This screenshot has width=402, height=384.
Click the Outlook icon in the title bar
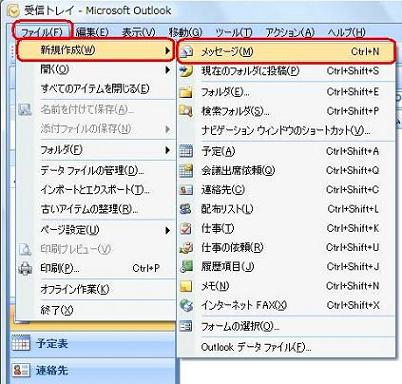point(12,11)
